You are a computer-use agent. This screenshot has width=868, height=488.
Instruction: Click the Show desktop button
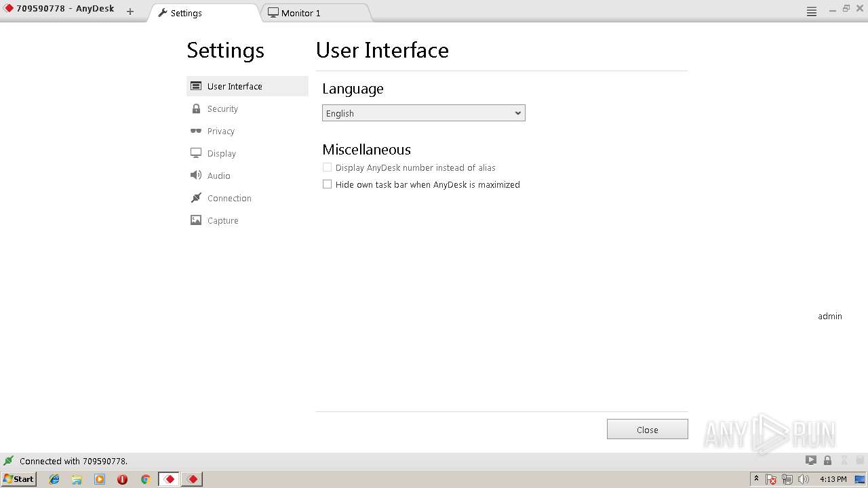pos(860,479)
